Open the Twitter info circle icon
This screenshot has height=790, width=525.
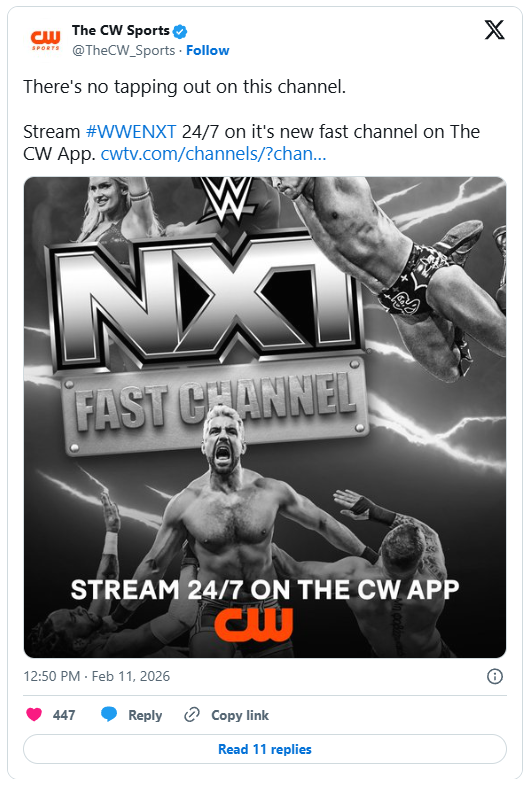(x=495, y=676)
